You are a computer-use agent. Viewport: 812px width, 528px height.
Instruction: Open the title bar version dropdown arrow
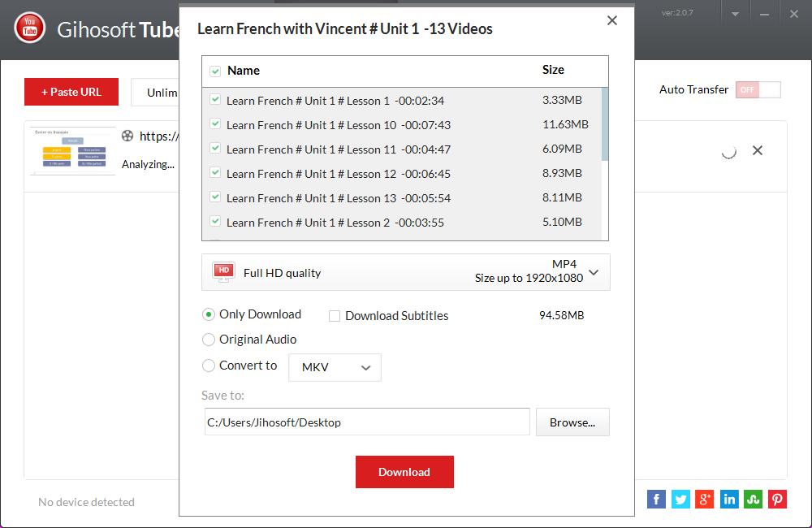tap(736, 14)
